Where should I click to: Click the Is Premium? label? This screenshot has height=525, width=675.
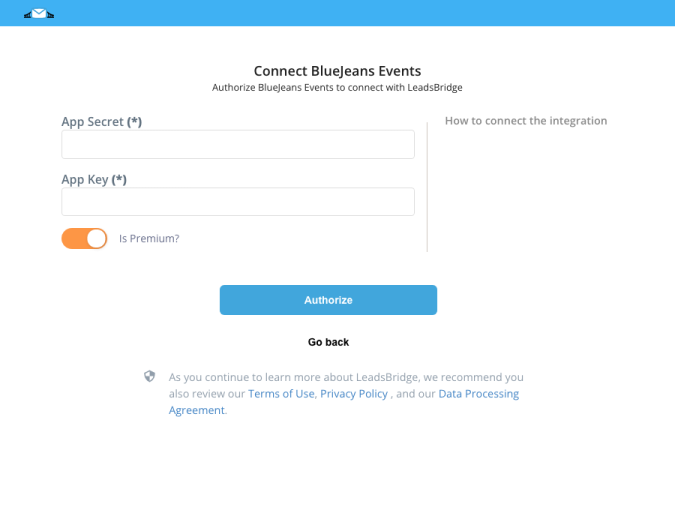(x=149, y=238)
